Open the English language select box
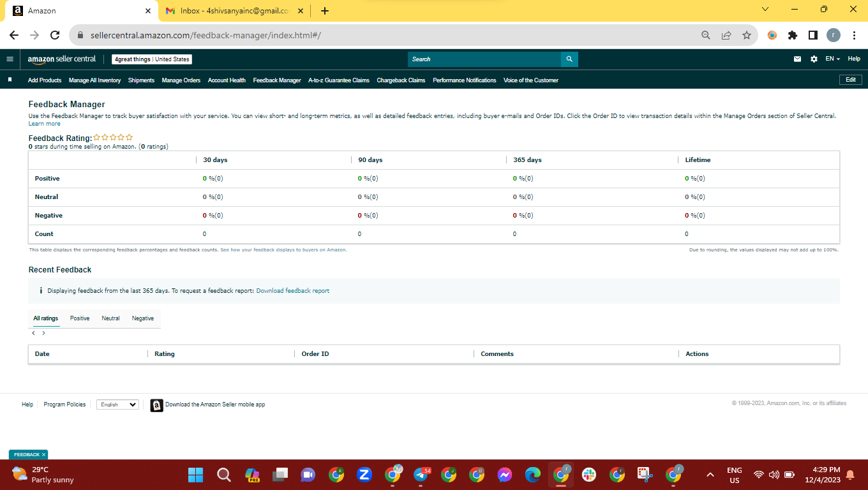868x490 pixels. [x=117, y=405]
